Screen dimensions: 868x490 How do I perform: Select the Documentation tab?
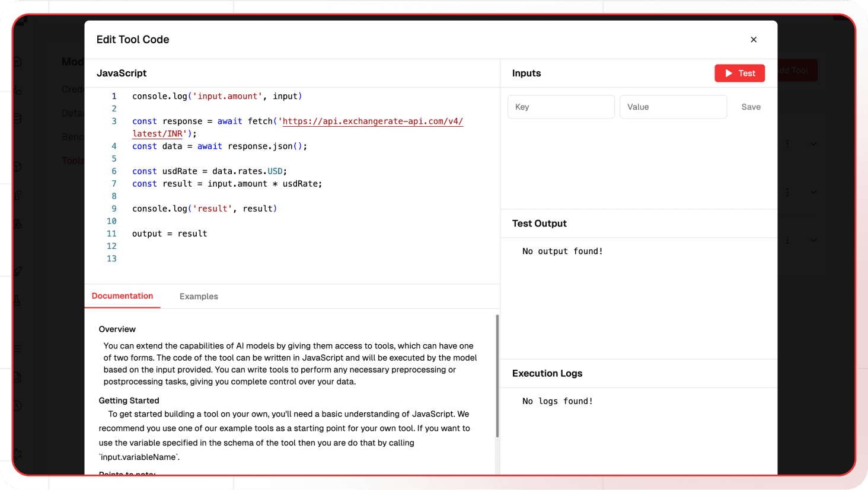click(x=122, y=296)
